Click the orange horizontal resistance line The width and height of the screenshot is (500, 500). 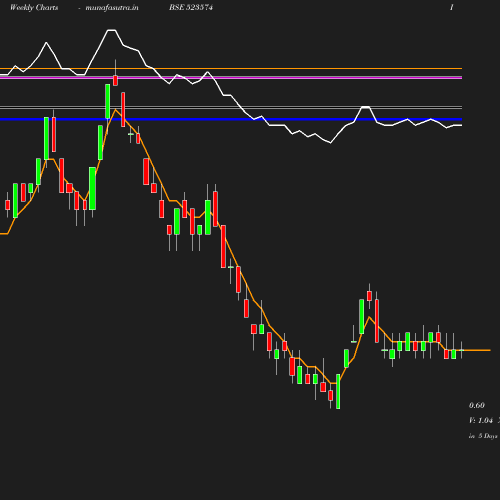click(x=231, y=68)
